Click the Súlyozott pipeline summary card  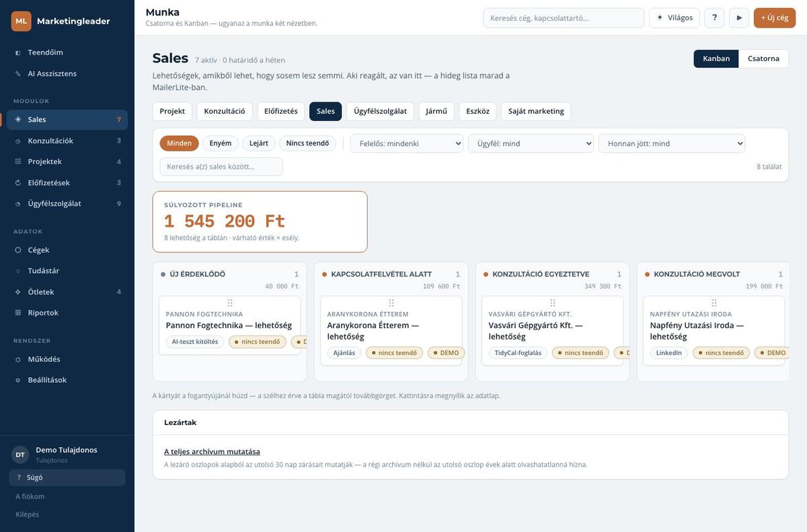260,222
